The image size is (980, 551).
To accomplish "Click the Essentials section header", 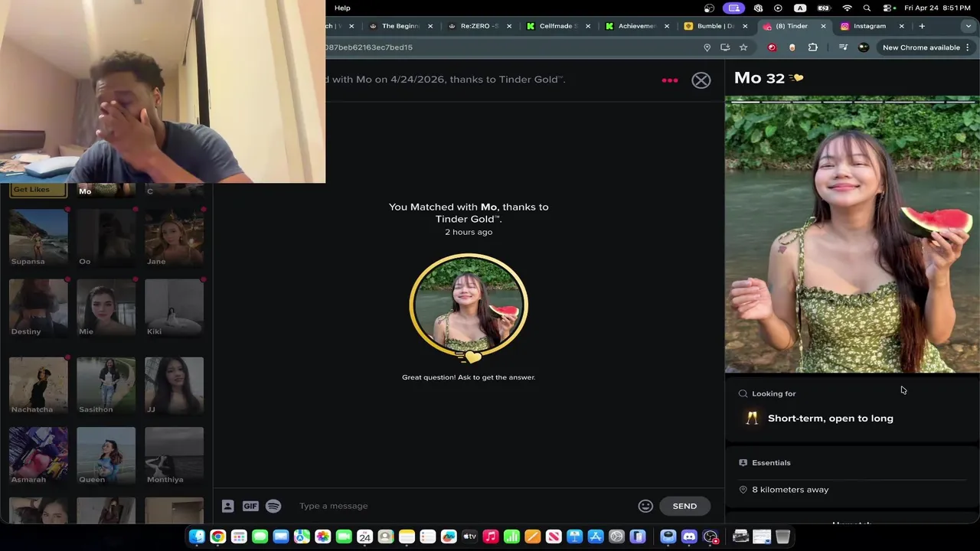I will tap(771, 463).
